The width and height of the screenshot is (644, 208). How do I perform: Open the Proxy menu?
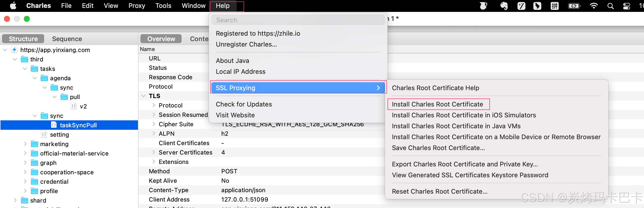[136, 6]
